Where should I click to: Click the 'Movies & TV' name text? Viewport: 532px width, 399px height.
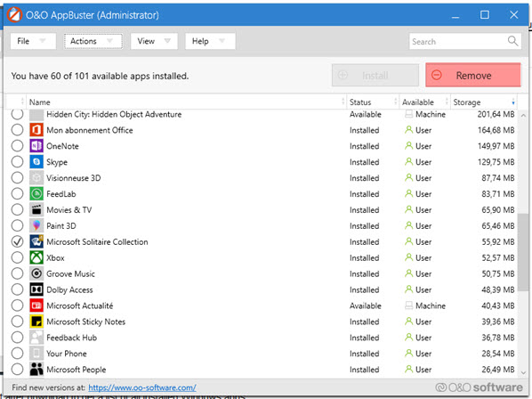[x=69, y=210]
